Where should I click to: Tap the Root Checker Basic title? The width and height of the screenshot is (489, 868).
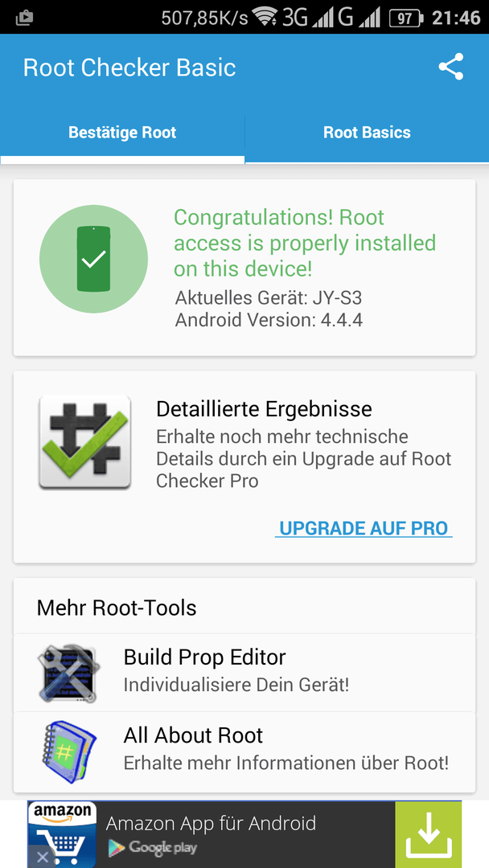tap(129, 68)
